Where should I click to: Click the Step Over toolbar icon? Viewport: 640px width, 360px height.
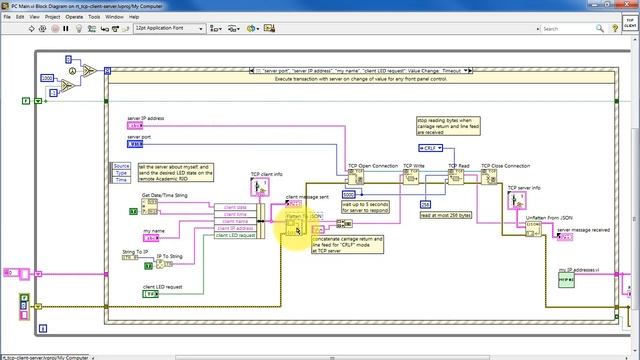pyautogui.click(x=116, y=29)
